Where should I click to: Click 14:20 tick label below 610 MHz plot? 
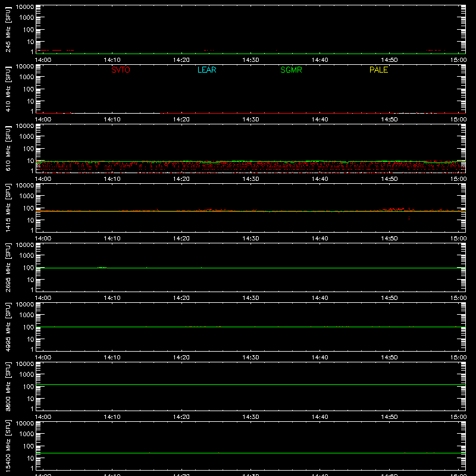[x=181, y=179]
